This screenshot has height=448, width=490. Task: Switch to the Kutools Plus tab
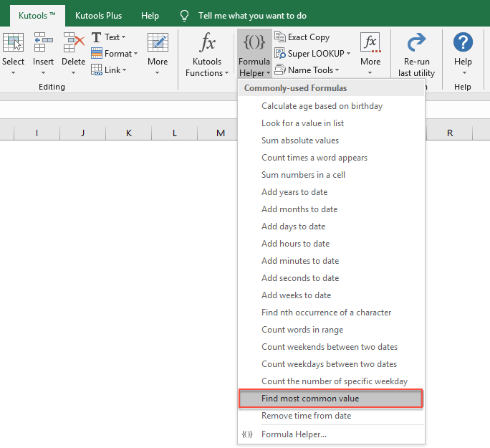tap(99, 15)
